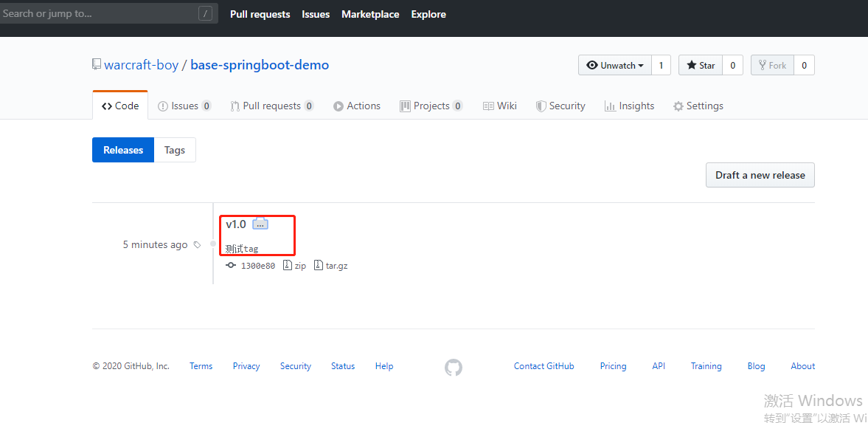The image size is (868, 423).
Task: Open the Terms footer link
Action: pyautogui.click(x=201, y=366)
